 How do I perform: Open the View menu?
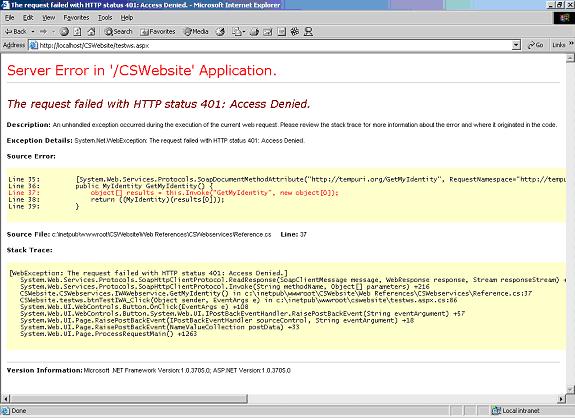(x=48, y=18)
